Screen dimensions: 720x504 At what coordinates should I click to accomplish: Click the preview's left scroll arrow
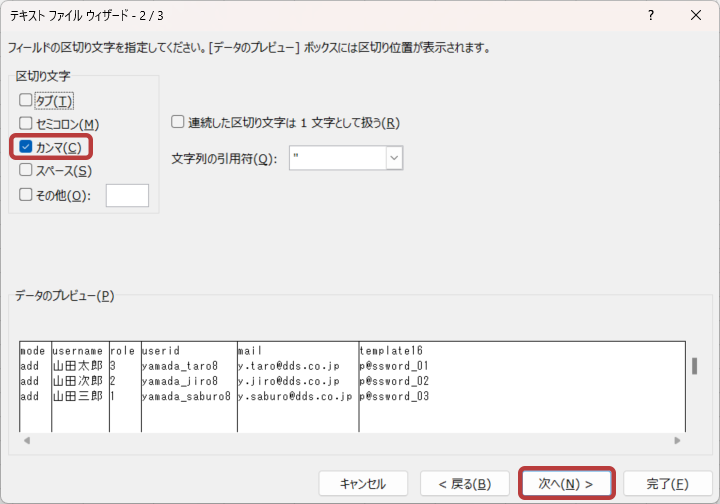click(26, 440)
